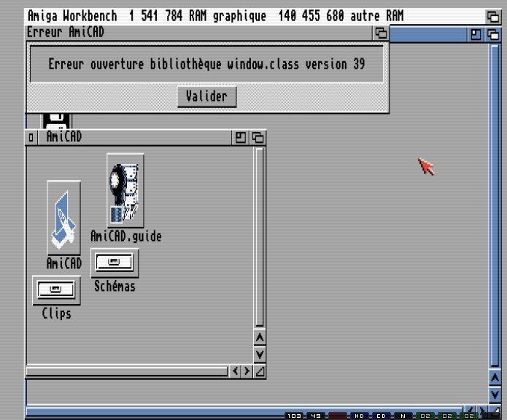The image size is (507, 420).
Task: Select the floppy disk icon below the error dialog
Action: pyautogui.click(x=55, y=121)
